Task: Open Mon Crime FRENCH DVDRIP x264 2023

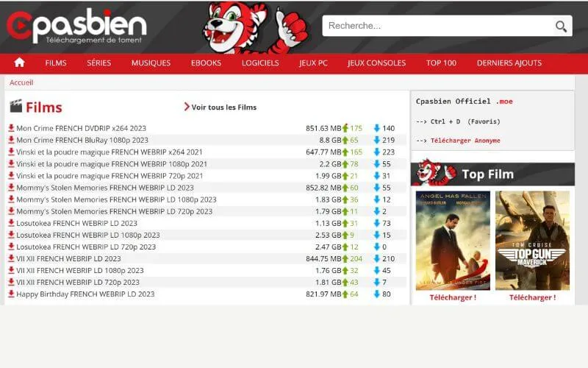Action: 81,128
